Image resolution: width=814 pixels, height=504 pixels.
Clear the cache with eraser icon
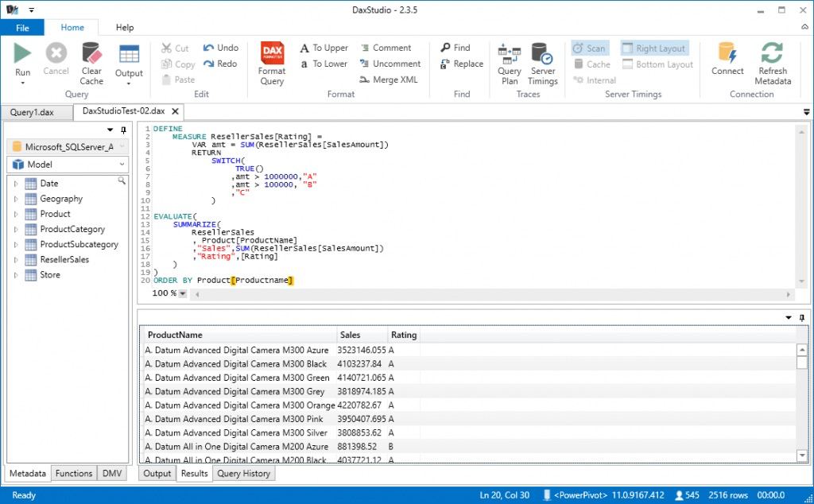coord(91,64)
